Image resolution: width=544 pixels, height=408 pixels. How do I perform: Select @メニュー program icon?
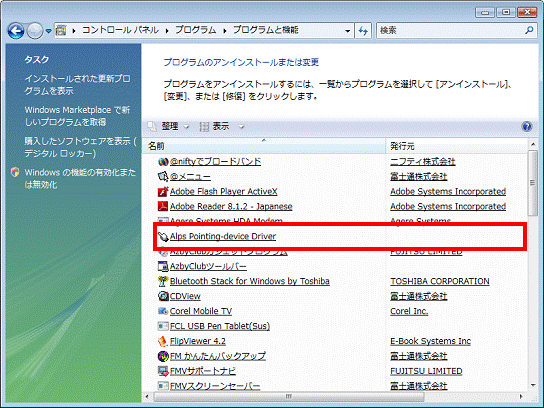(x=163, y=177)
